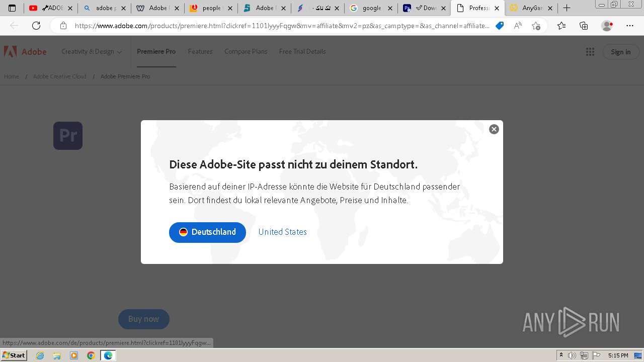Open the Windows Start menu
The width and height of the screenshot is (644, 362).
[14, 355]
